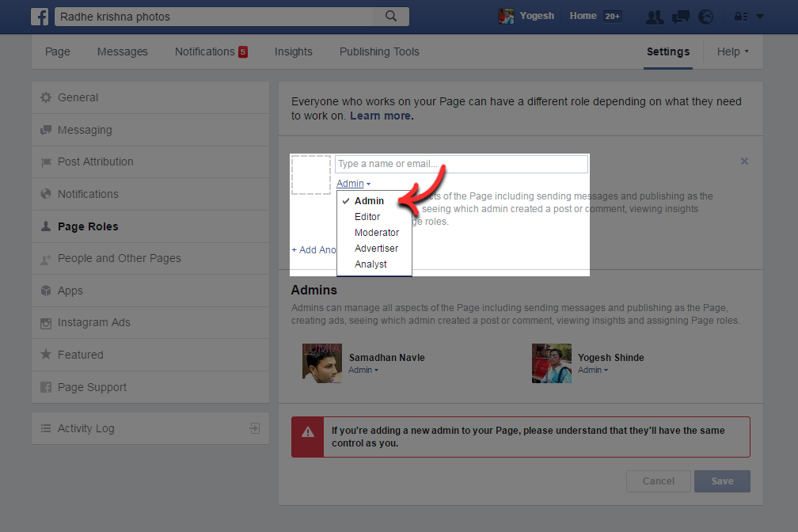Click Yogesh profile picture in top bar
This screenshot has width=798, height=532.
point(506,17)
